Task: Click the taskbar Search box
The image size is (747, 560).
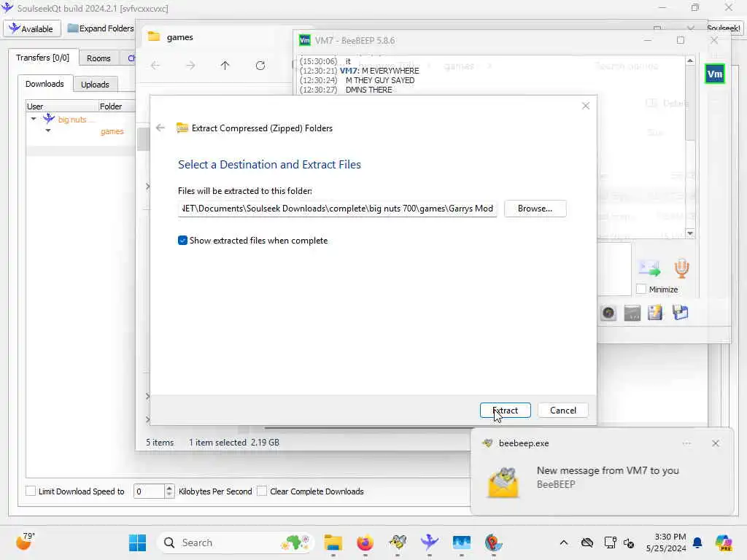Action: click(x=236, y=542)
